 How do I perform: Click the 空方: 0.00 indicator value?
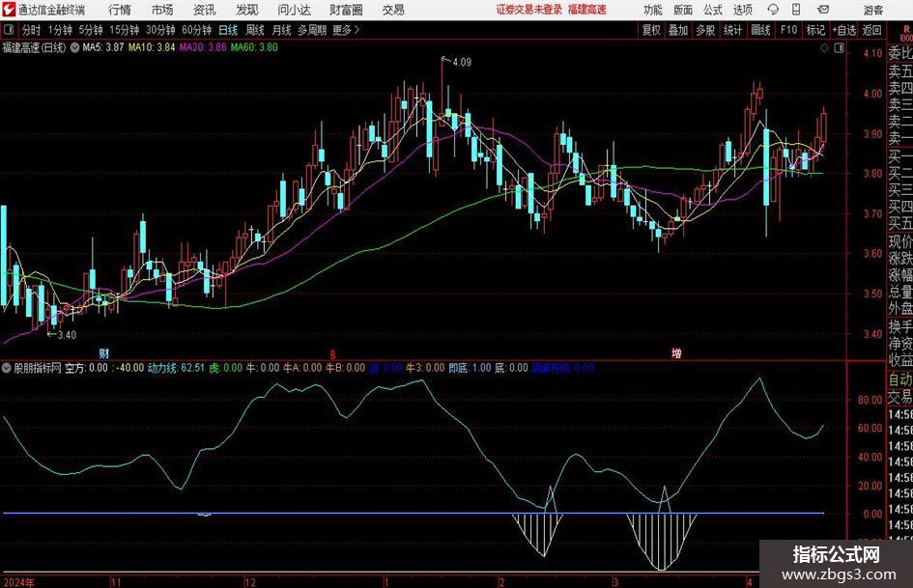pyautogui.click(x=86, y=368)
